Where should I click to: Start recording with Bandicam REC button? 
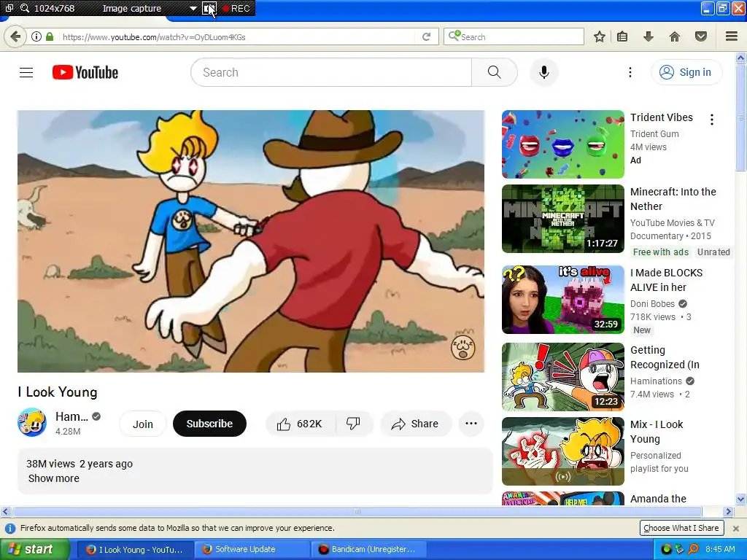point(236,8)
